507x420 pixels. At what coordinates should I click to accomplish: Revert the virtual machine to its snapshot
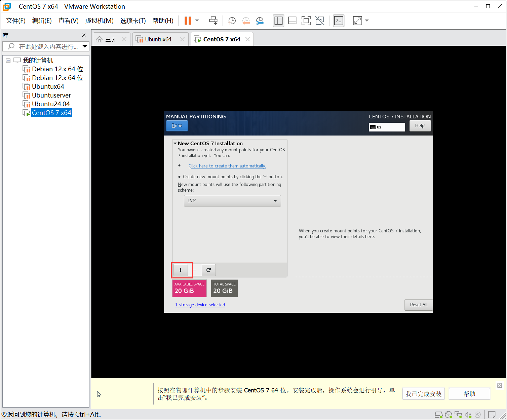coord(246,21)
